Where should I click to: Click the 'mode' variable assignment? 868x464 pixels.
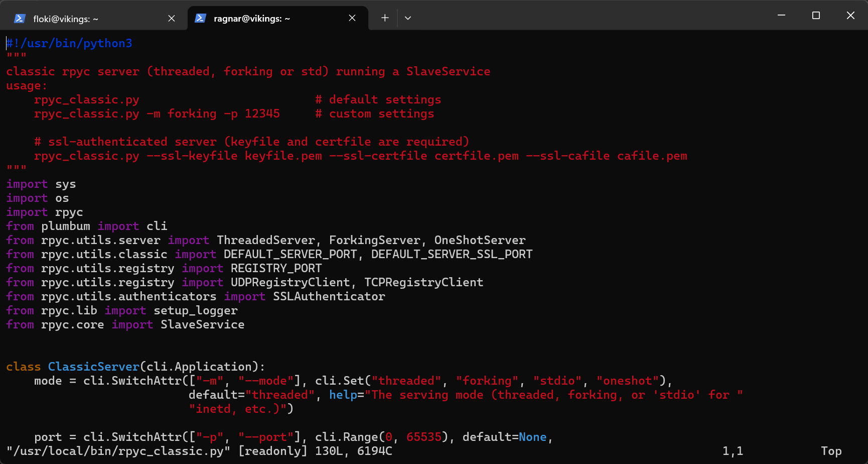pyautogui.click(x=48, y=381)
